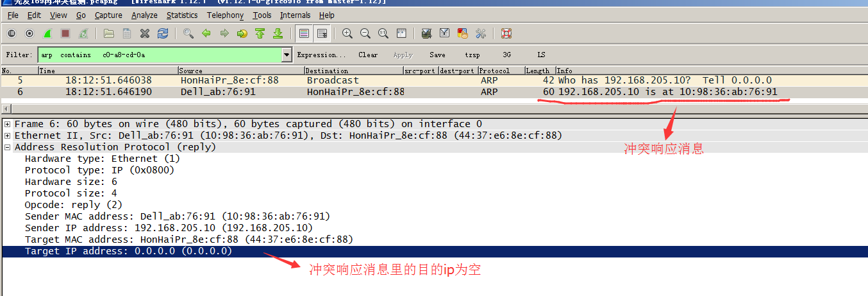Image resolution: width=868 pixels, height=296 pixels.
Task: Open the Telephony menu
Action: click(225, 15)
